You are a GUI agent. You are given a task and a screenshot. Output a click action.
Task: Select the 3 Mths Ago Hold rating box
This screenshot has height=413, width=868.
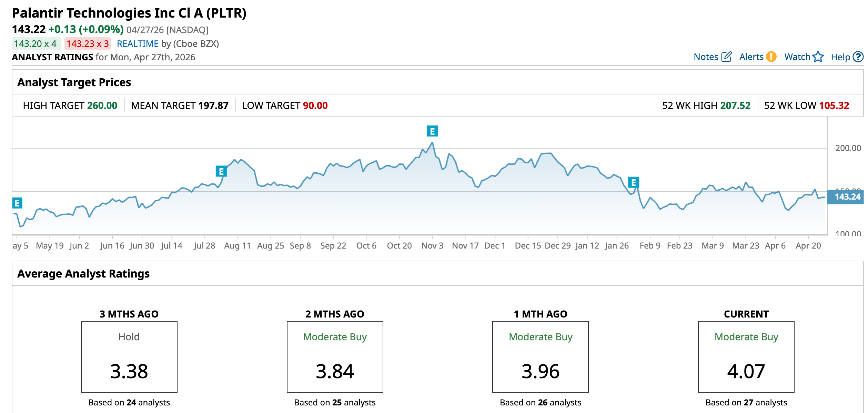(x=129, y=357)
